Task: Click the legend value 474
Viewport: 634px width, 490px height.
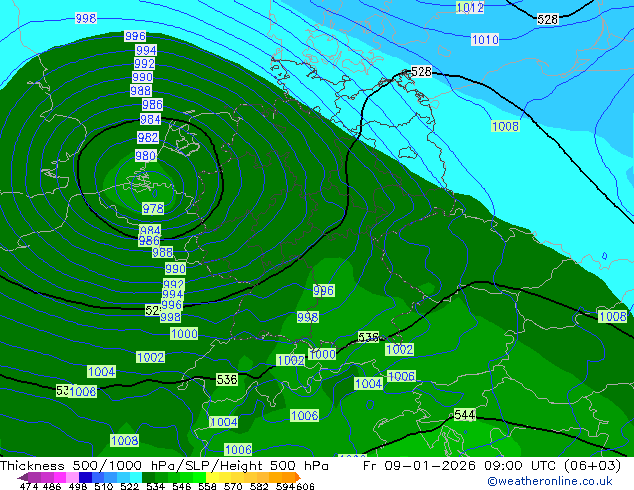Action: coord(29,486)
